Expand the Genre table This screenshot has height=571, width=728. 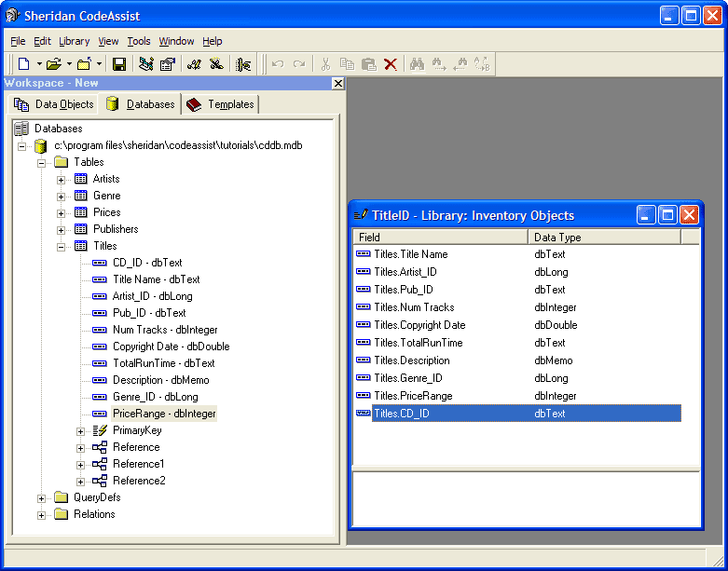61,197
